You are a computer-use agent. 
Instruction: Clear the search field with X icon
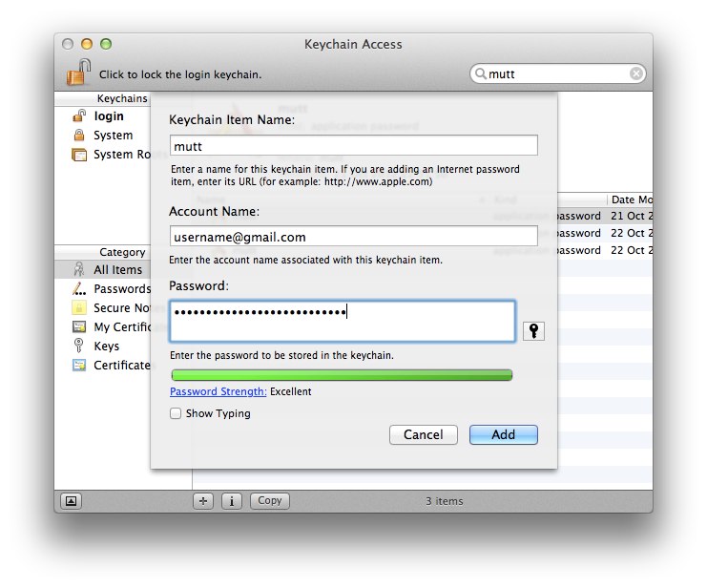635,73
